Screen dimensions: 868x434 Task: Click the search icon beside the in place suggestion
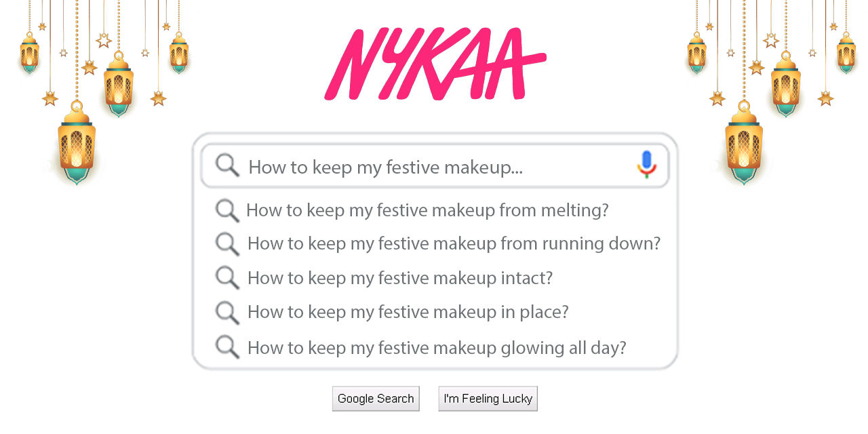(x=227, y=313)
